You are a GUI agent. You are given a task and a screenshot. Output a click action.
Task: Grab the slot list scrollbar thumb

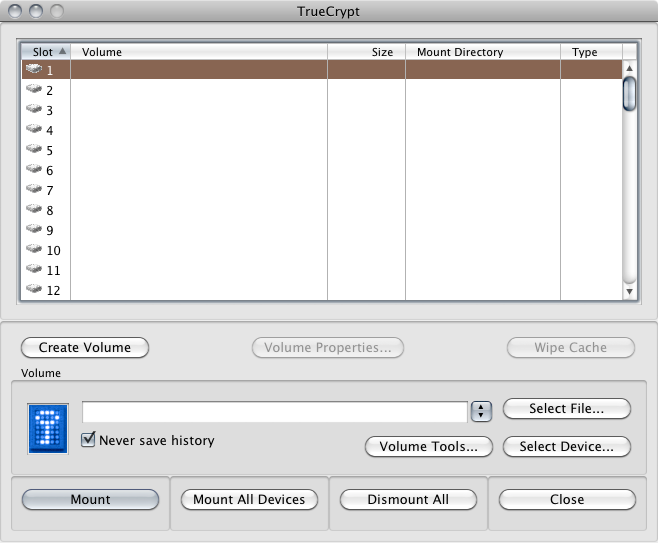(629, 94)
